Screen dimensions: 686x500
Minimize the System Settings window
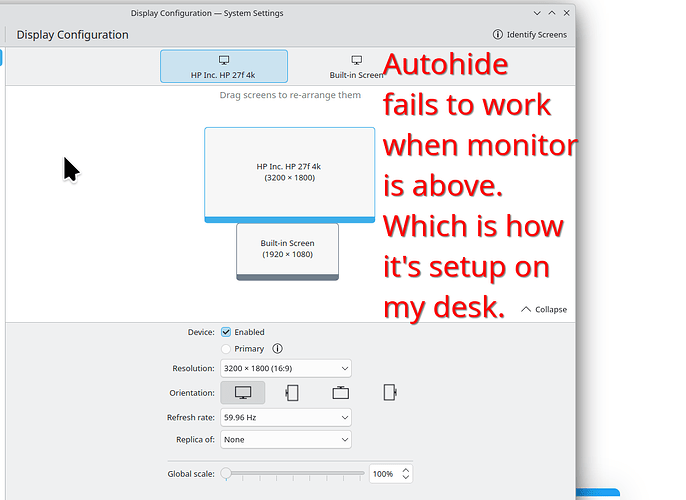[x=537, y=13]
